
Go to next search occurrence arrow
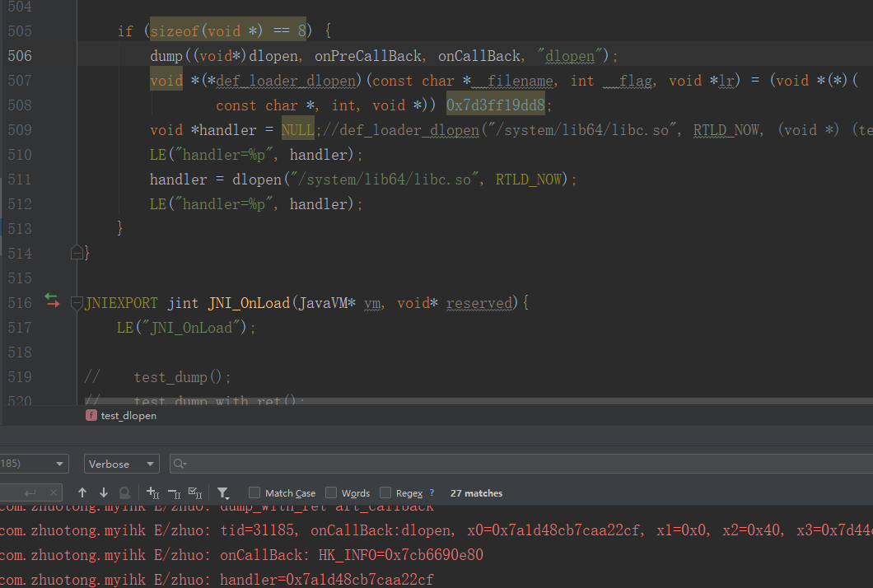[x=104, y=492]
